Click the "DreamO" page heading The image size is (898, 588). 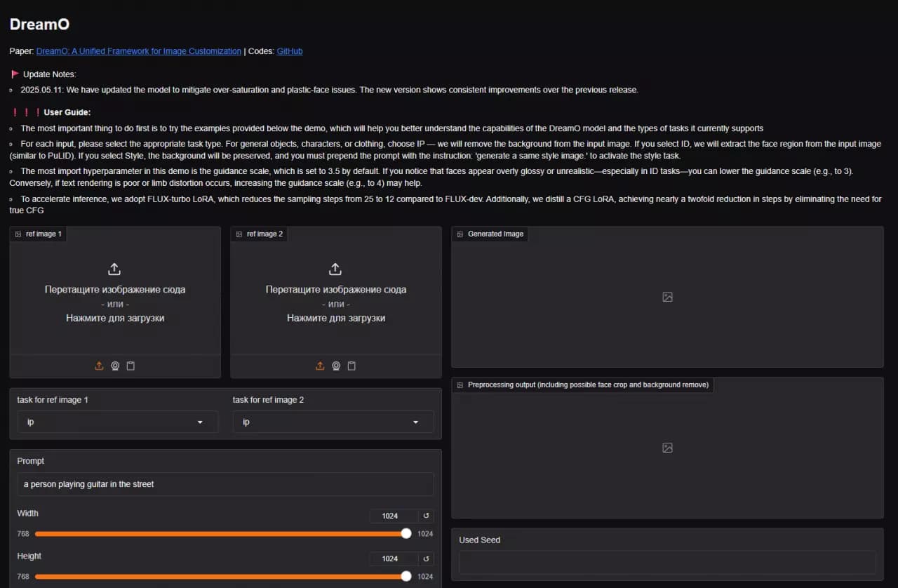point(39,24)
